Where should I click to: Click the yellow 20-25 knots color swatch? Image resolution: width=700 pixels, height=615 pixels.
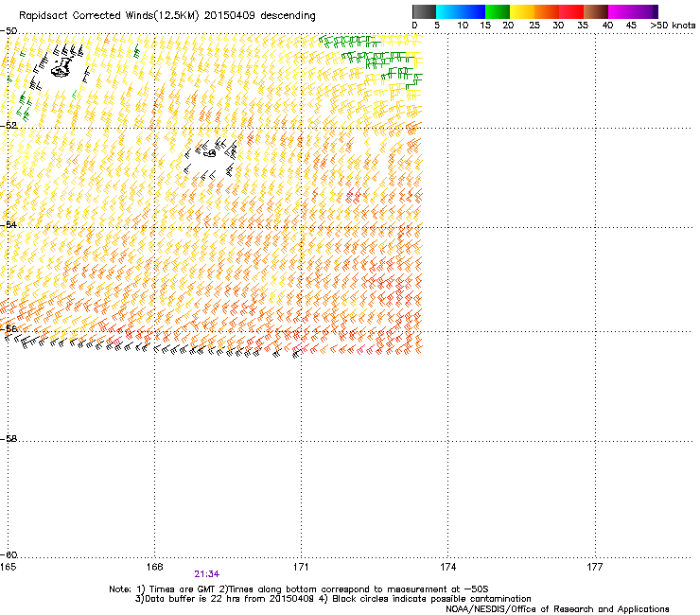(x=522, y=11)
